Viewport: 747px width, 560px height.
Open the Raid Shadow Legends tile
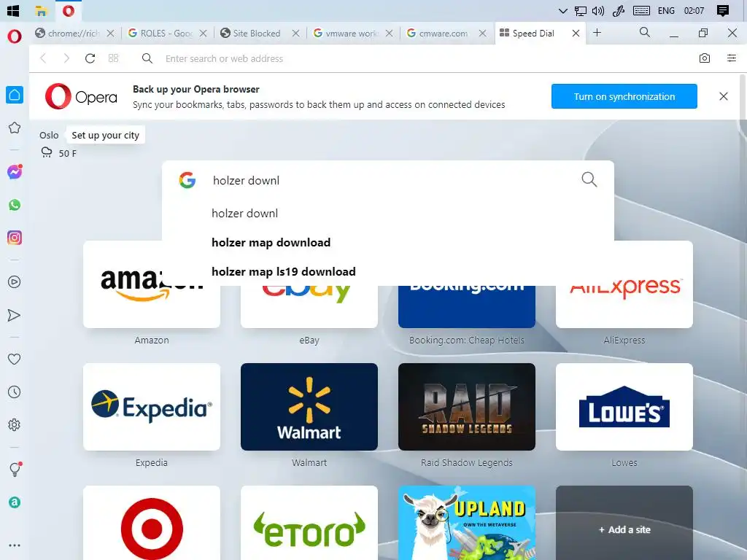pos(466,407)
